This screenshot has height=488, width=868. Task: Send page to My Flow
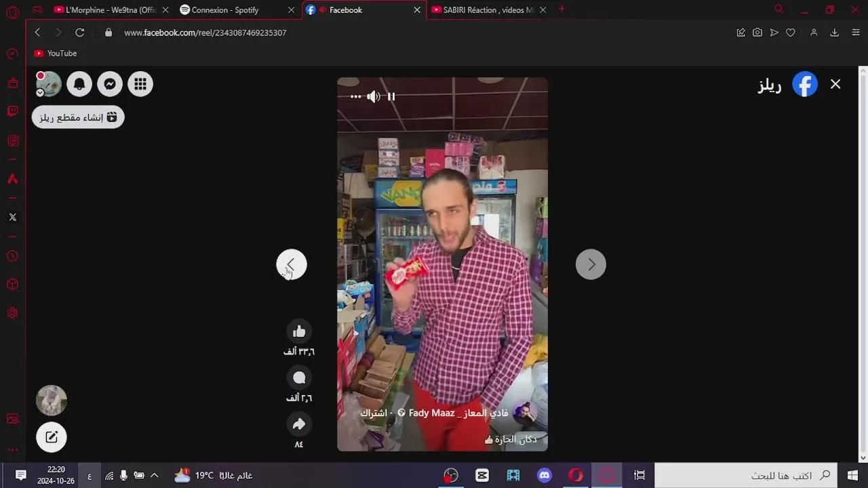[x=774, y=32]
